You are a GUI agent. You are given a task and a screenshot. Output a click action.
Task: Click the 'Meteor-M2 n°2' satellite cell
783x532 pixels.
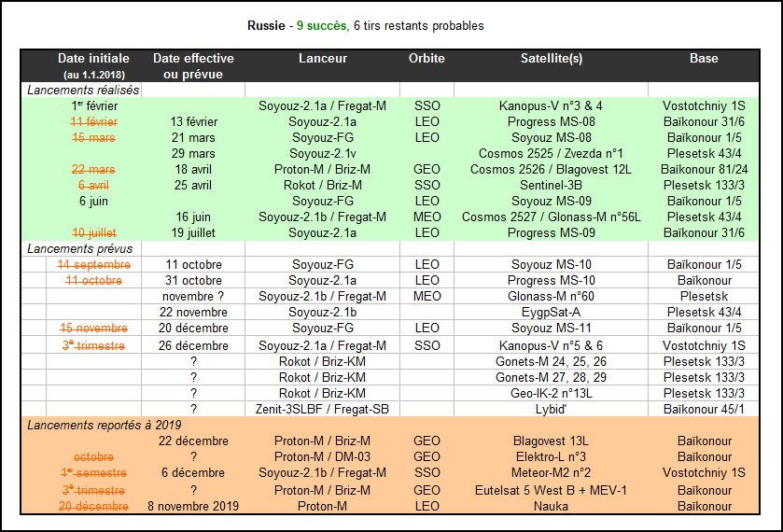pyautogui.click(x=552, y=473)
